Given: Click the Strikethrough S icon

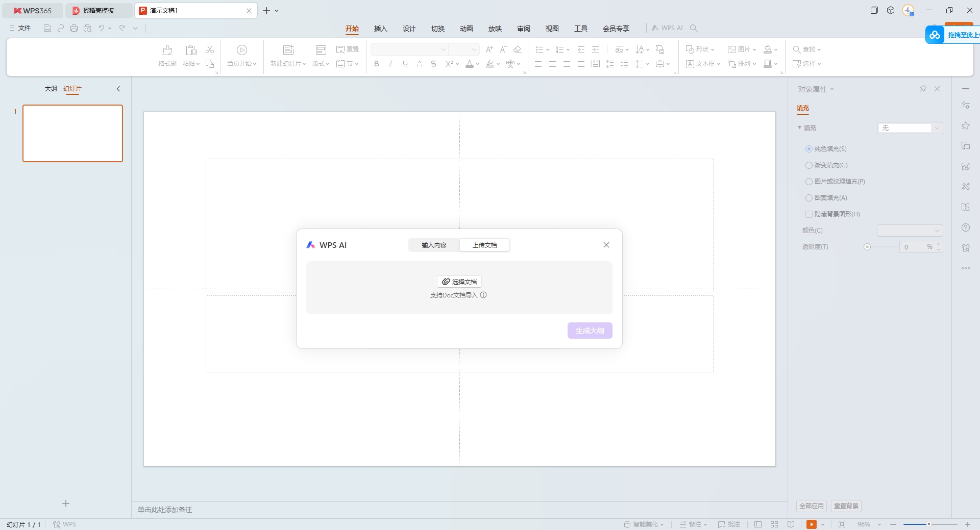Looking at the screenshot, I should (433, 64).
